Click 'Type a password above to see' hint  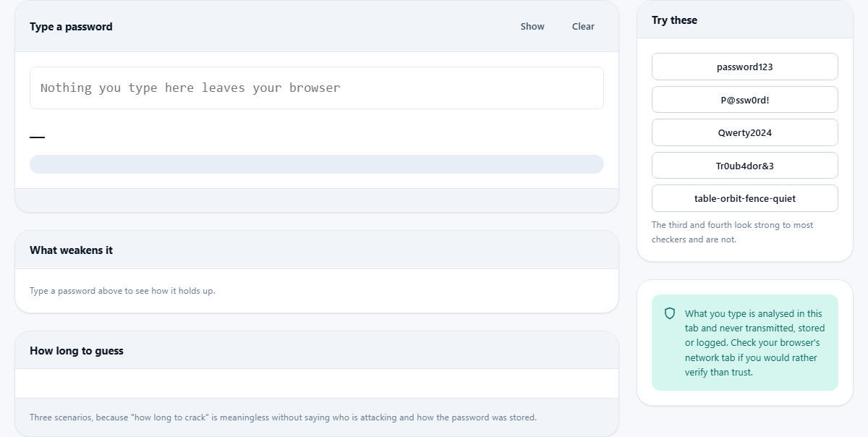[122, 291]
